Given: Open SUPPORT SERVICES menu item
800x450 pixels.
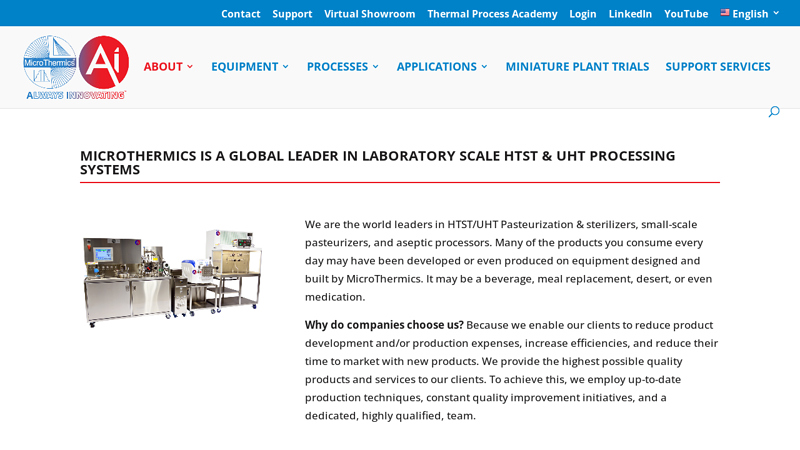Looking at the screenshot, I should (x=717, y=67).
